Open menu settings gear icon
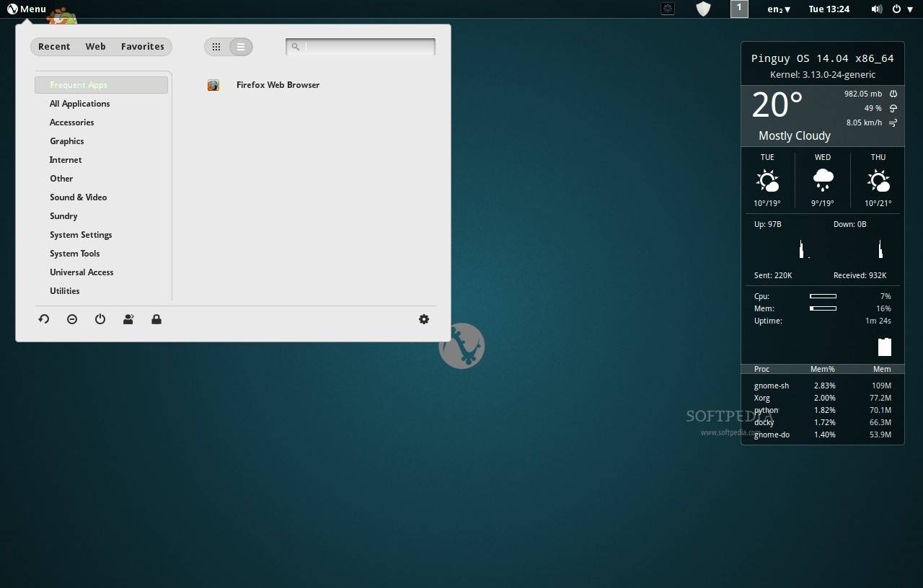The image size is (923, 588). click(424, 319)
